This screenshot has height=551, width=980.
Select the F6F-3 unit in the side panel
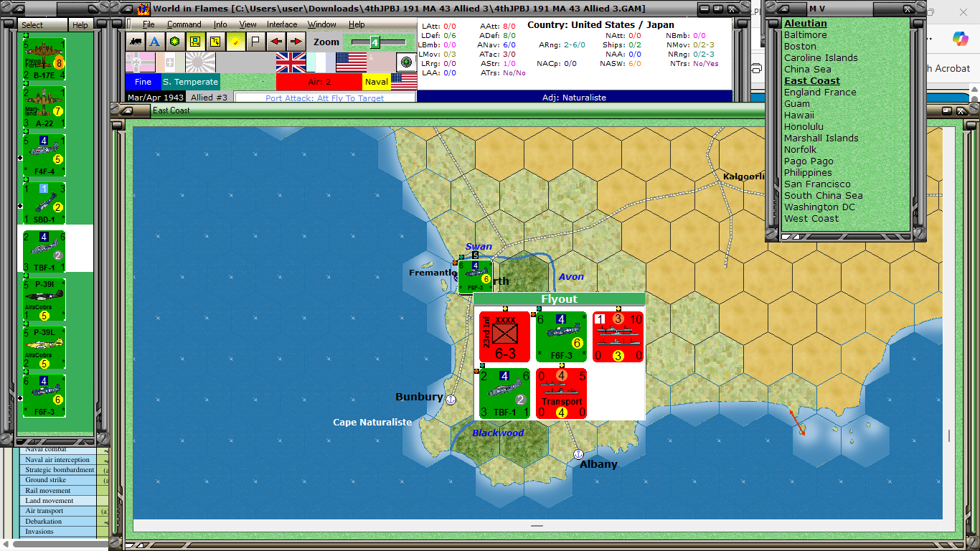tap(44, 395)
